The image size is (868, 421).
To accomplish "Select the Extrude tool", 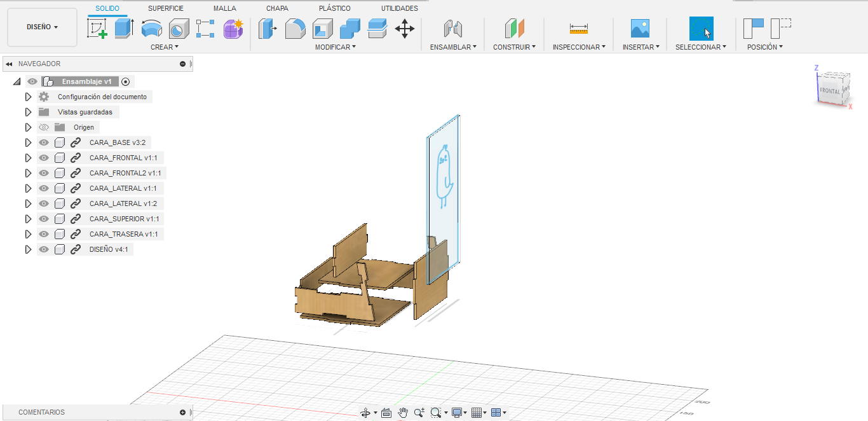I will point(124,29).
